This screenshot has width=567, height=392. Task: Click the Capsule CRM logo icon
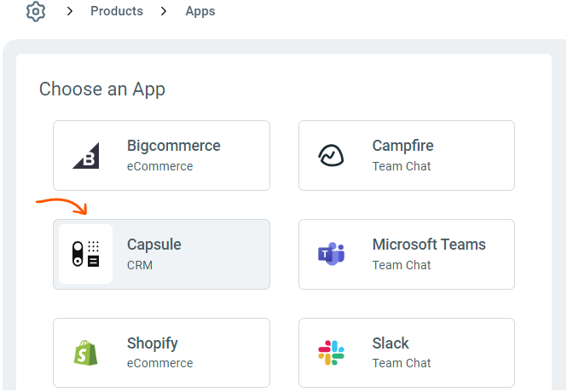85,254
